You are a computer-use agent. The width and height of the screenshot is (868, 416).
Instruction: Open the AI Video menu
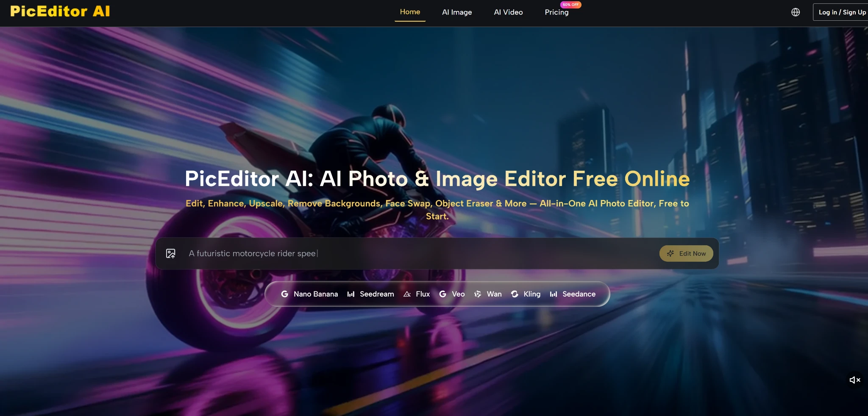[x=508, y=12]
